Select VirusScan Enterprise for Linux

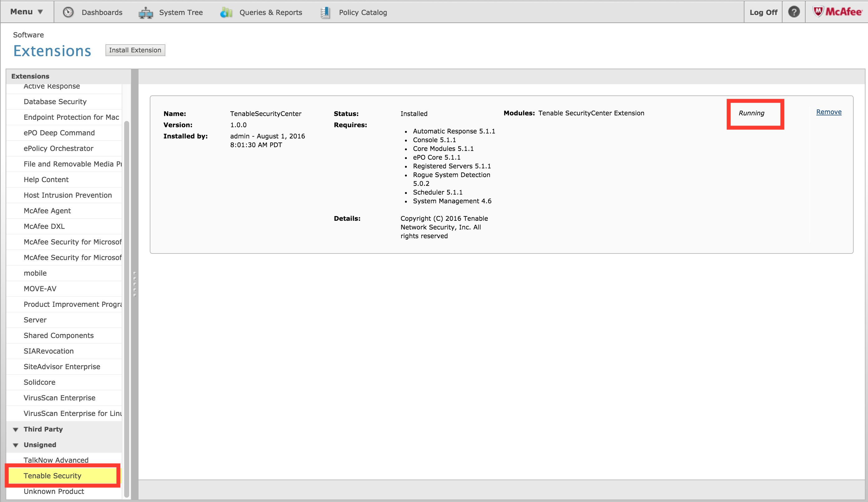coord(64,413)
